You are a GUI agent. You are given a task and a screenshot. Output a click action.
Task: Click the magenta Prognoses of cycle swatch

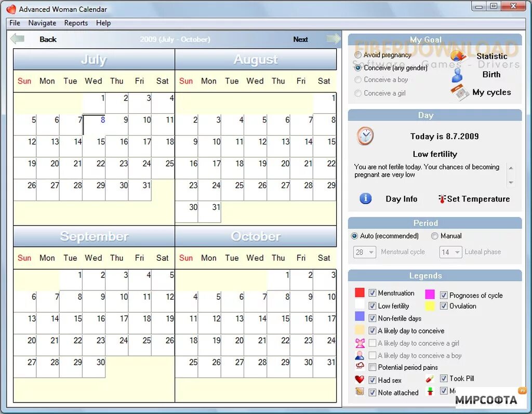pos(430,294)
